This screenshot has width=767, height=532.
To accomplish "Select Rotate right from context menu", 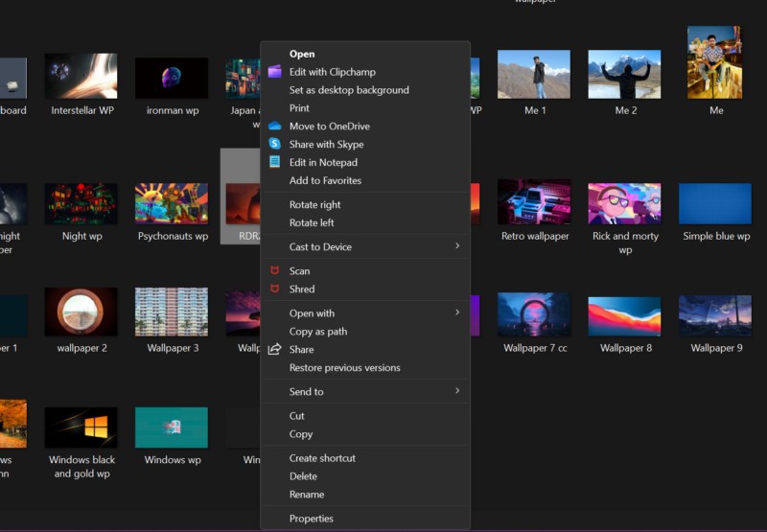I will coord(314,205).
